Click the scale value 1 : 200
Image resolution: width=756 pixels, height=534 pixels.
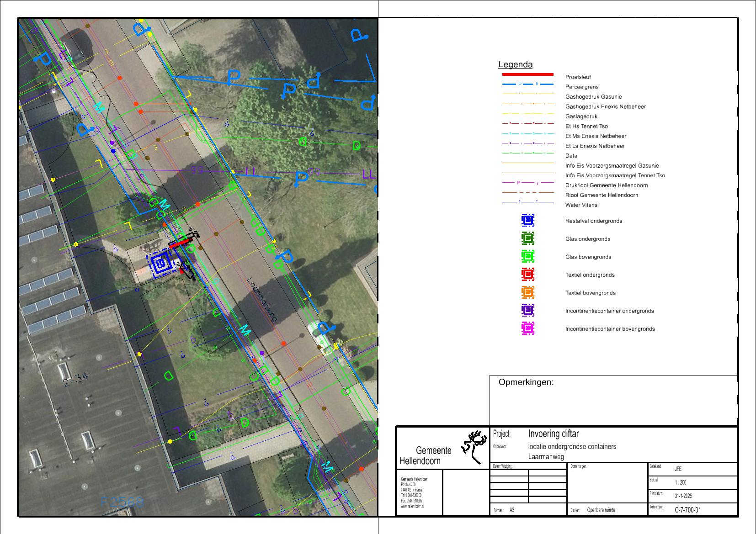click(x=681, y=482)
